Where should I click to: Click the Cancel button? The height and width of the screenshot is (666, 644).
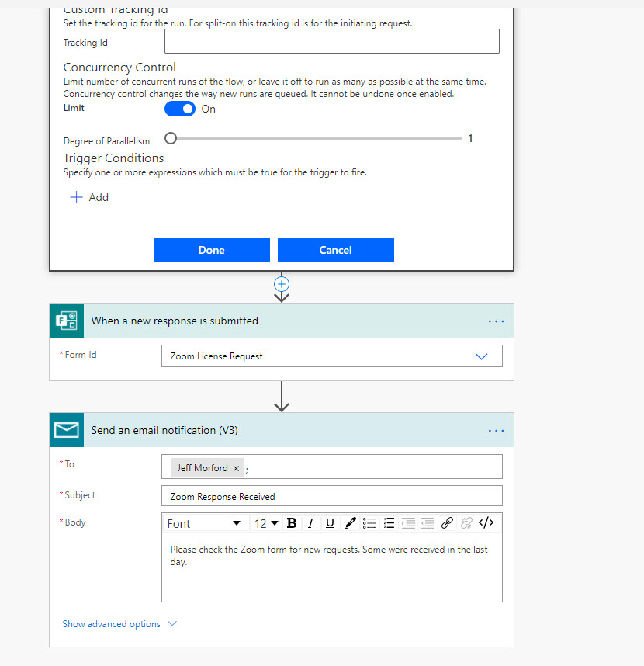click(335, 250)
